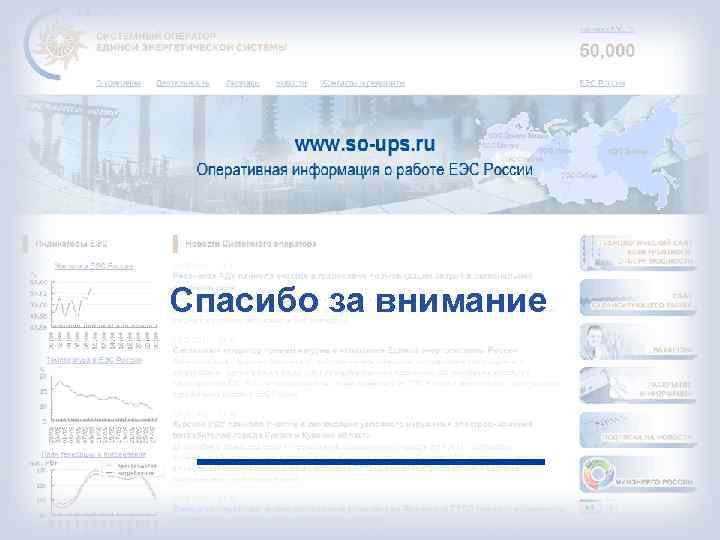
Task: Open the balancing market banner
Action: click(x=638, y=298)
